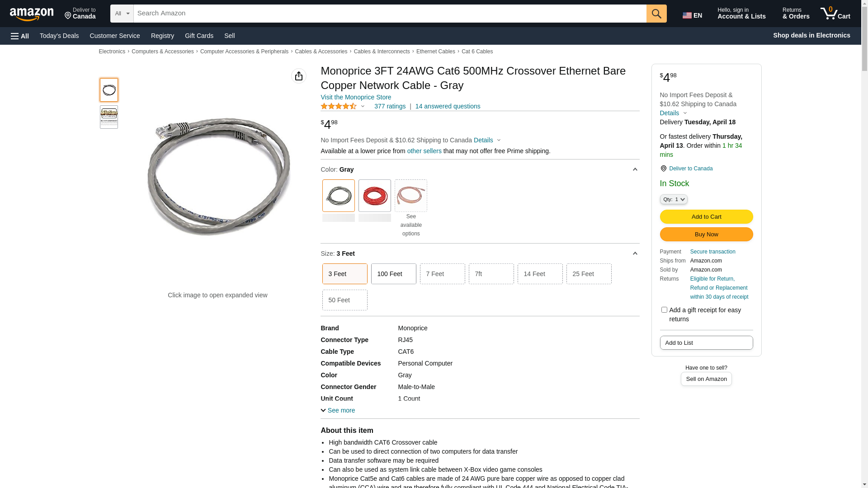The image size is (868, 488).
Task: Click the search magnifier button
Action: pos(656,14)
